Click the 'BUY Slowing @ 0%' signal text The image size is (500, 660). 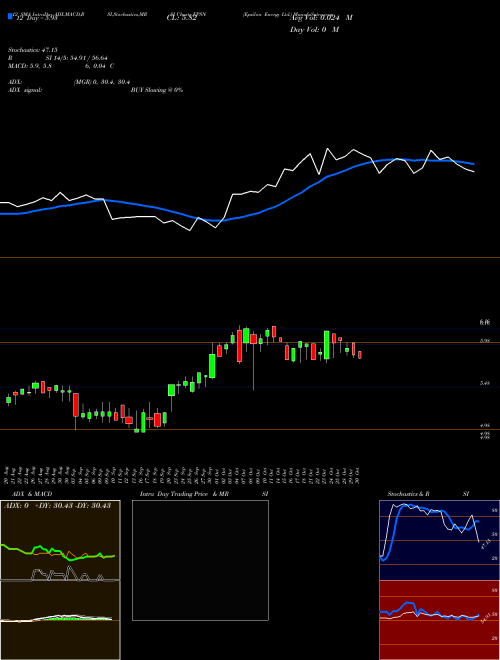point(157,90)
